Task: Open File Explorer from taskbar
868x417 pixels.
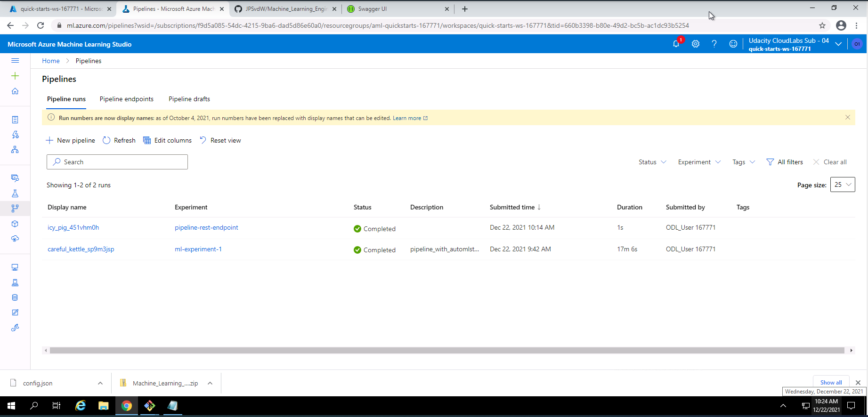Action: 103,406
